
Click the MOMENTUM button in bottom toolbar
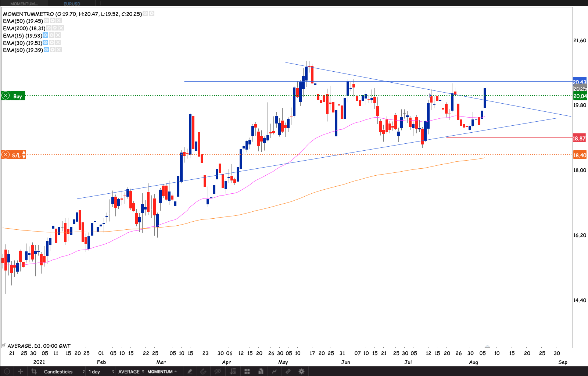[162, 372]
